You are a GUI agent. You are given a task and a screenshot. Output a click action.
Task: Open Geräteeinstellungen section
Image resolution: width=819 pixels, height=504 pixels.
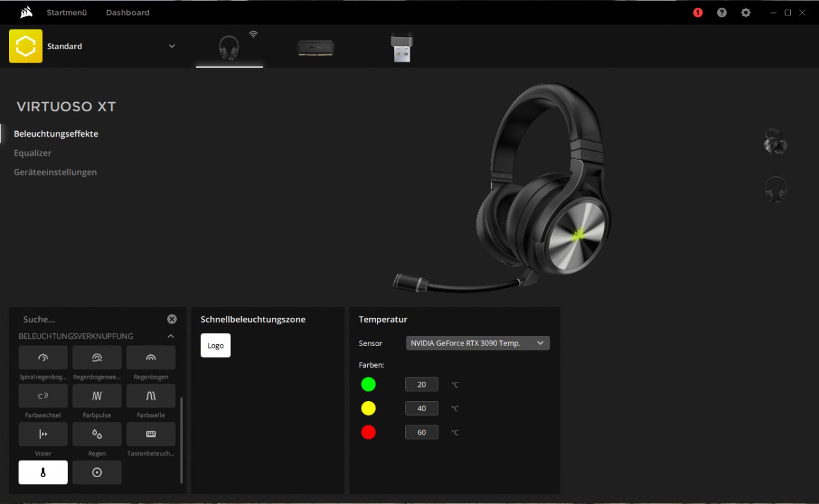pyautogui.click(x=56, y=172)
